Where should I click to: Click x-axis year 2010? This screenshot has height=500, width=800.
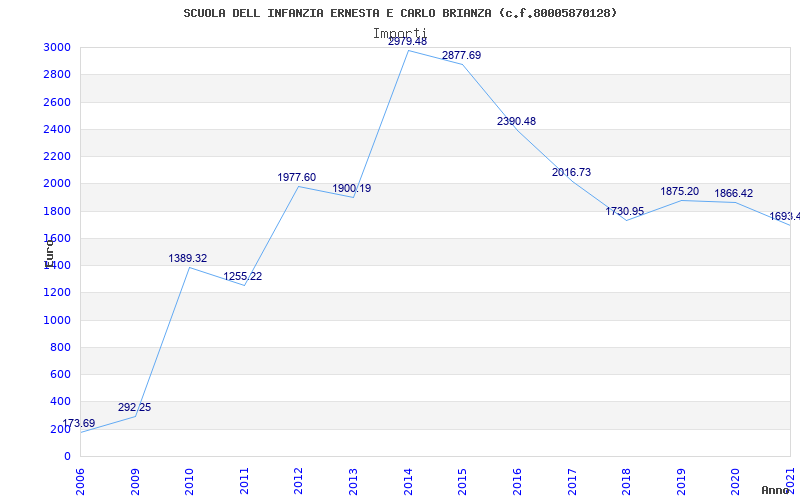[189, 482]
